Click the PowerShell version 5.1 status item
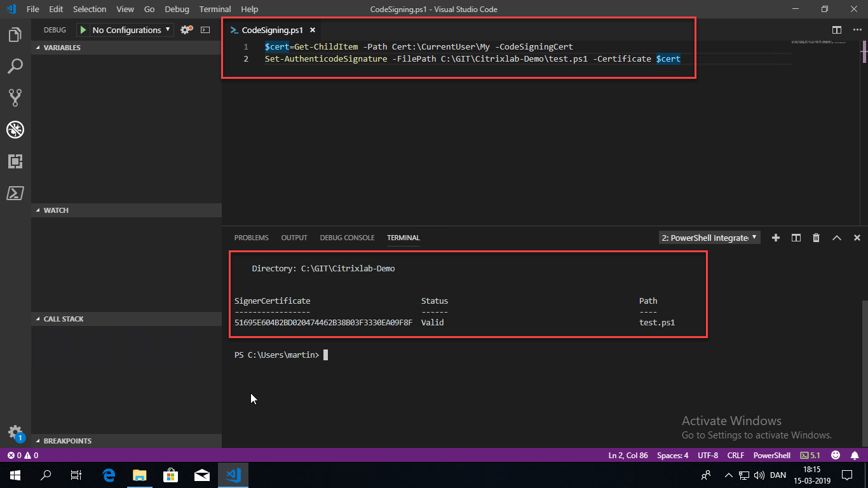The height and width of the screenshot is (488, 868). point(810,455)
